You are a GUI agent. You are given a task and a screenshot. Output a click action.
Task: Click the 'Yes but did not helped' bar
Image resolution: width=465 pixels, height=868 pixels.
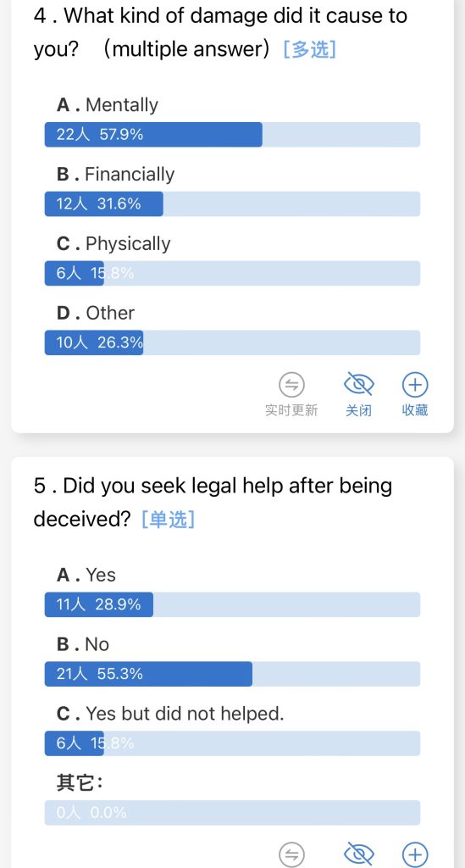(x=232, y=743)
